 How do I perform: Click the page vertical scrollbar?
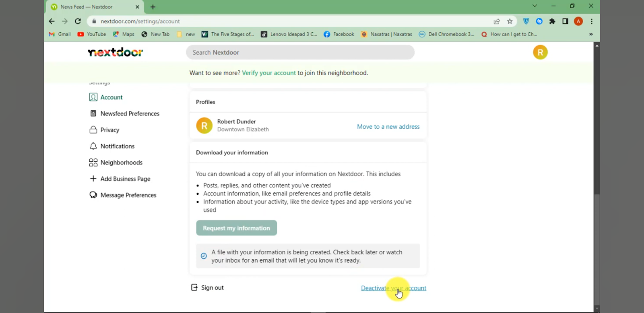(x=597, y=121)
